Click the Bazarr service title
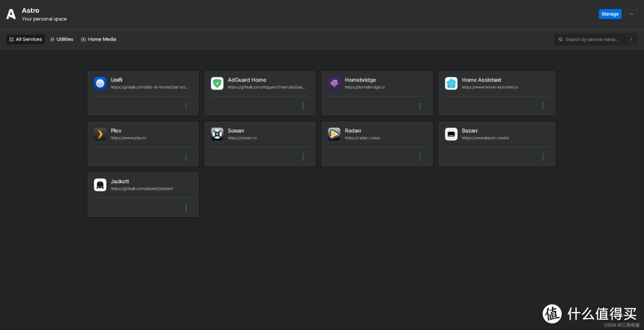This screenshot has height=330, width=644. pyautogui.click(x=470, y=131)
